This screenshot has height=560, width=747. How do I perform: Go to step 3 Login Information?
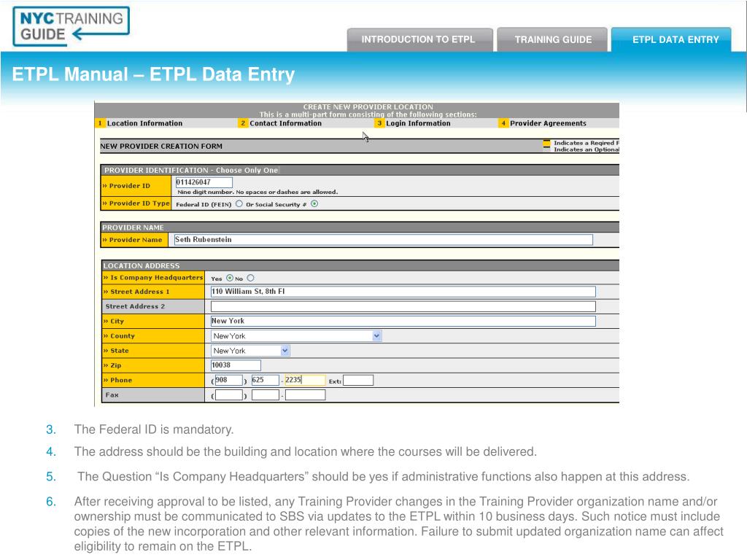[413, 123]
